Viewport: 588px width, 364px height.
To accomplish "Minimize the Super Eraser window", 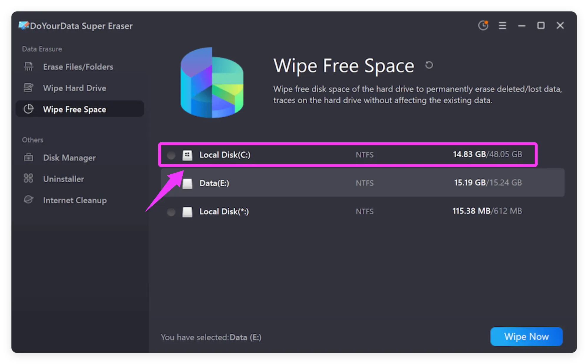I will [521, 26].
